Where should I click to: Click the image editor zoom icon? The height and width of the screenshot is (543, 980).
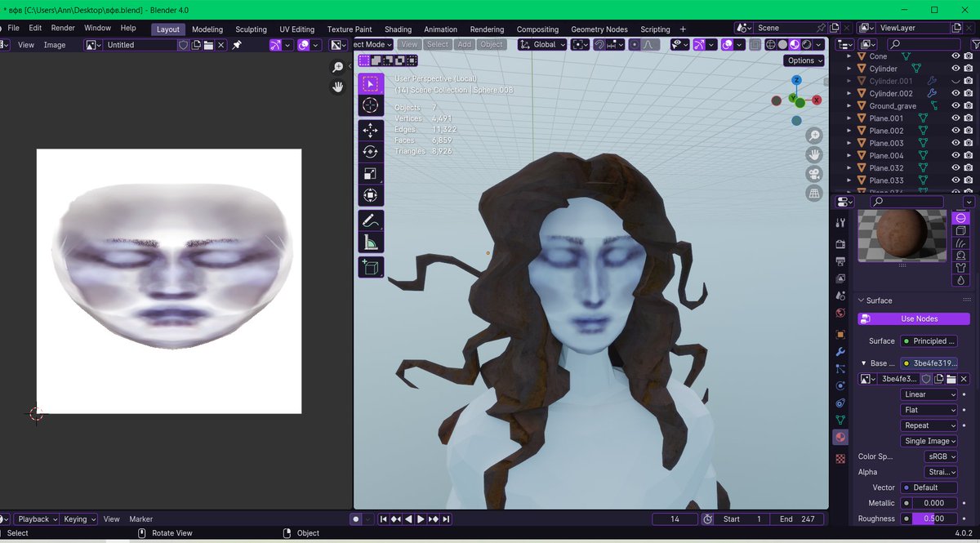338,68
